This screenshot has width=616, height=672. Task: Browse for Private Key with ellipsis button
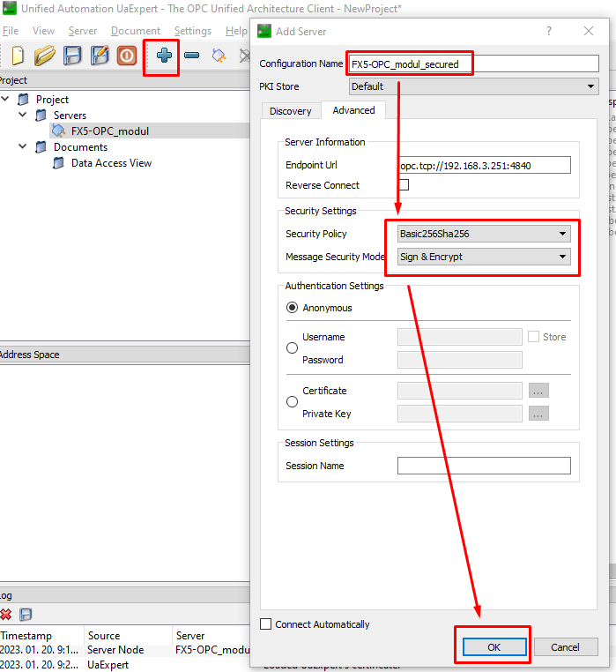pyautogui.click(x=538, y=414)
